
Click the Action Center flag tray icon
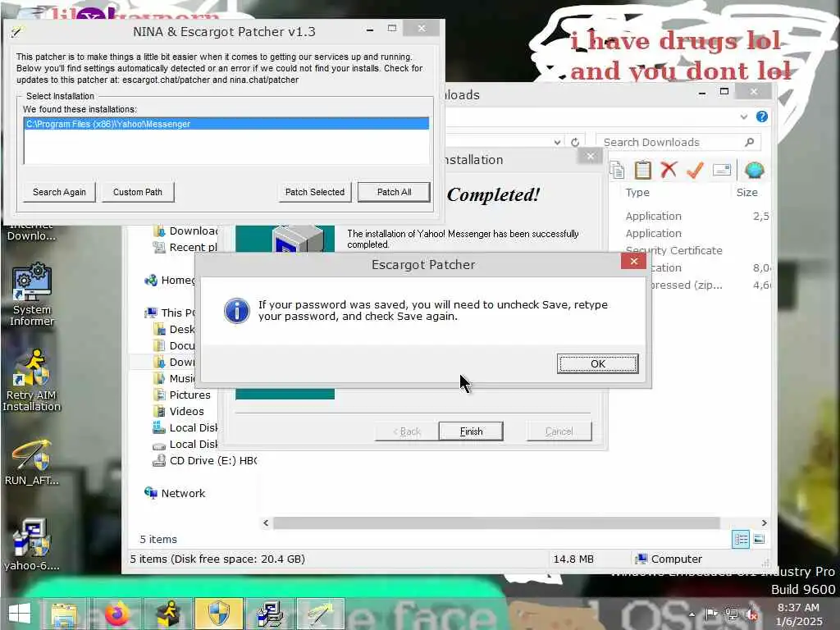[711, 614]
